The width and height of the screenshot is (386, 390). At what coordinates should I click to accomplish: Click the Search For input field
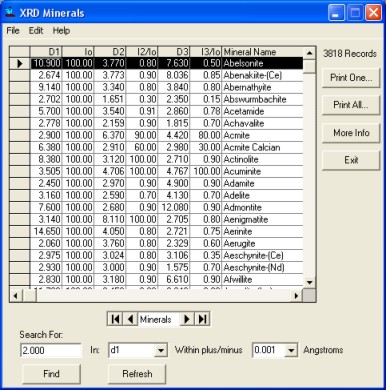51,350
